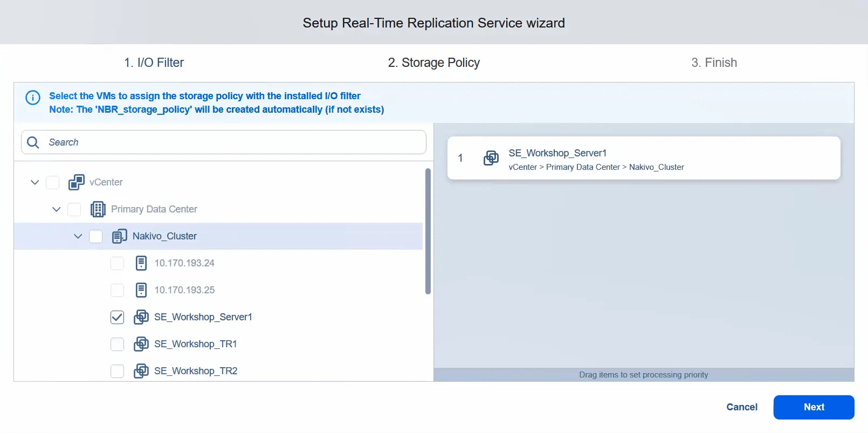Click the SE_Workshop_TR1 label

click(196, 344)
